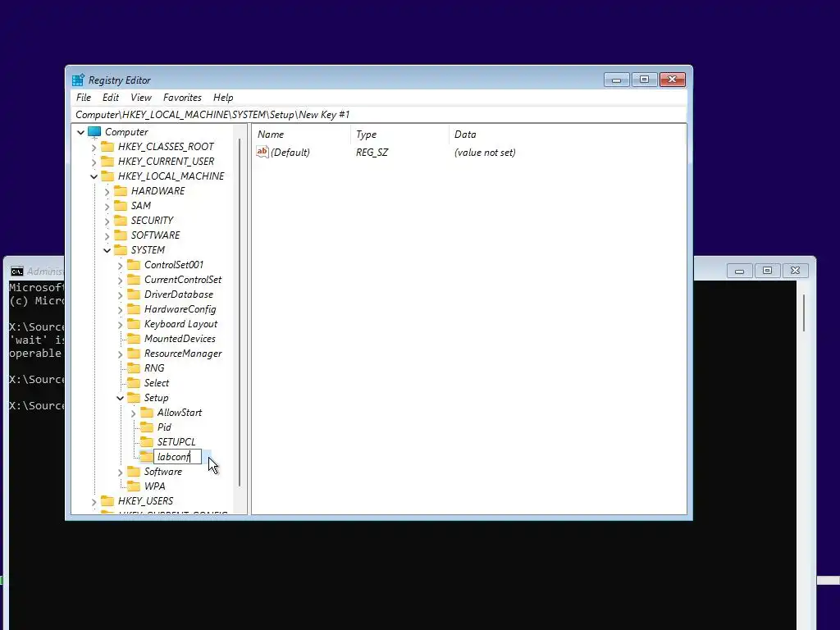Click the SYSTEM folder icon
This screenshot has height=630, width=840.
(121, 249)
